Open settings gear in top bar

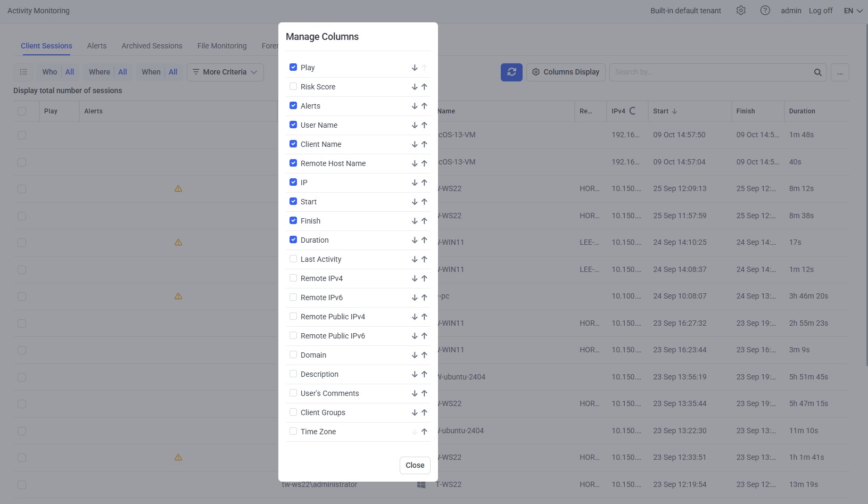(741, 11)
